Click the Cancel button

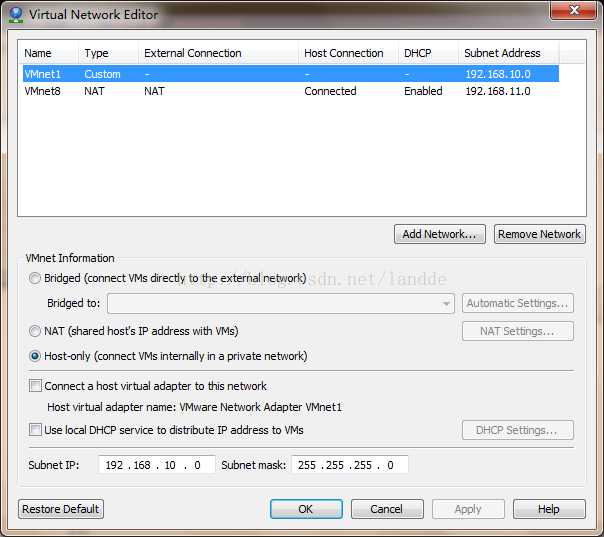pos(387,509)
